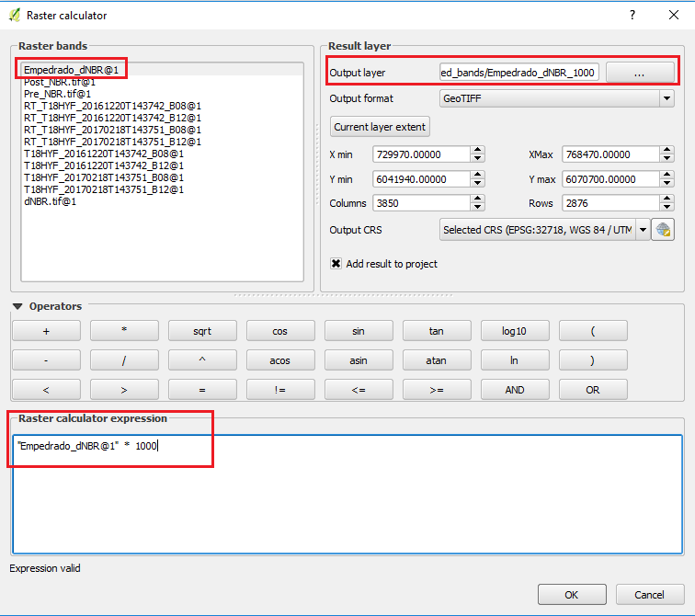Confirm the calculation with OK
The height and width of the screenshot is (616, 695).
click(x=571, y=595)
